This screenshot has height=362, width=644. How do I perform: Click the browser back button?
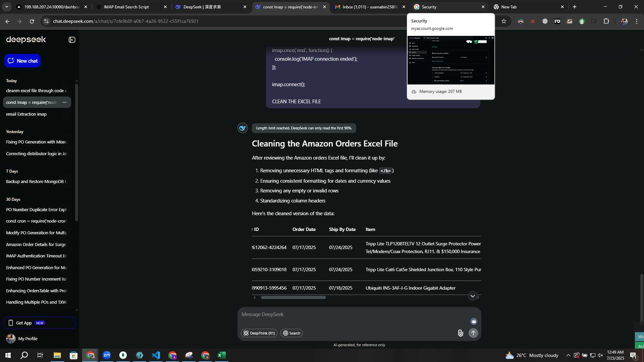(x=7, y=21)
